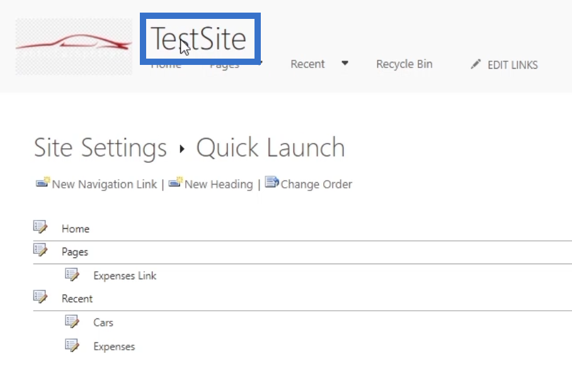
Task: Click New Navigation Link text
Action: coord(105,184)
